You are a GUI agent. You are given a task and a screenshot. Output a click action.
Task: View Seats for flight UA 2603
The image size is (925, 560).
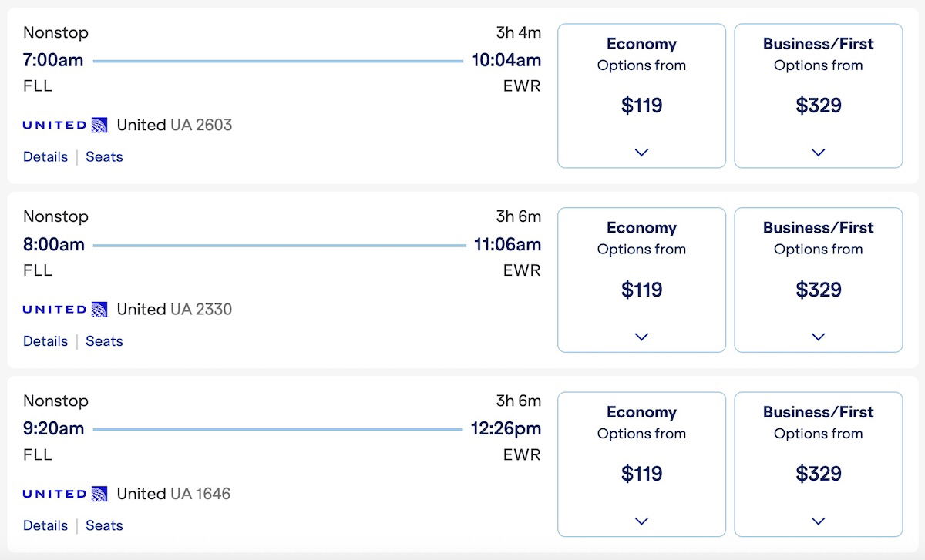point(104,157)
